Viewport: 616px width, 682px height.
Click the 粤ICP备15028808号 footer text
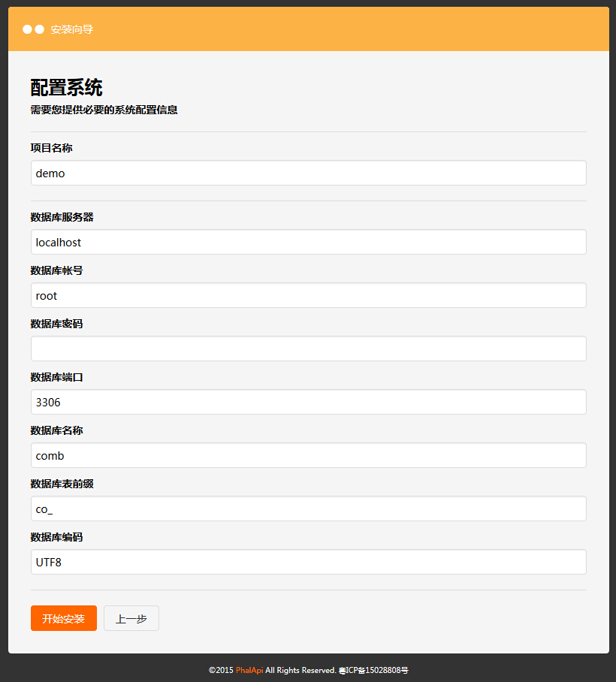point(373,670)
